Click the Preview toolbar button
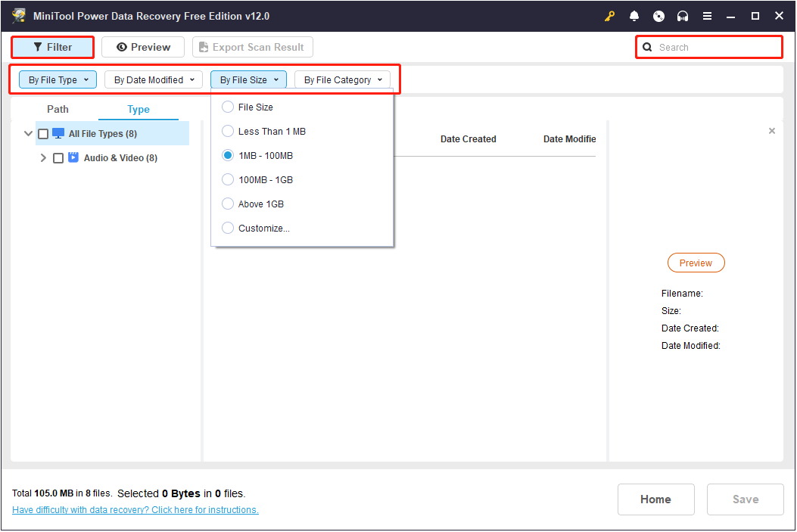 pyautogui.click(x=143, y=47)
